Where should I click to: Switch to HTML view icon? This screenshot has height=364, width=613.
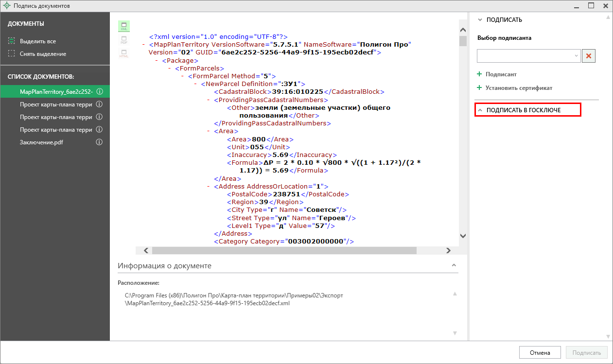(x=124, y=53)
